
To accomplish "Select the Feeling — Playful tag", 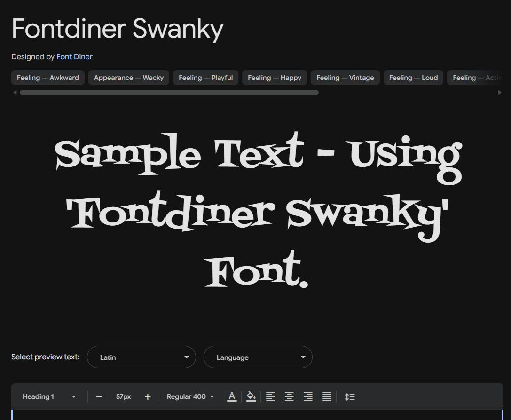I will click(205, 78).
